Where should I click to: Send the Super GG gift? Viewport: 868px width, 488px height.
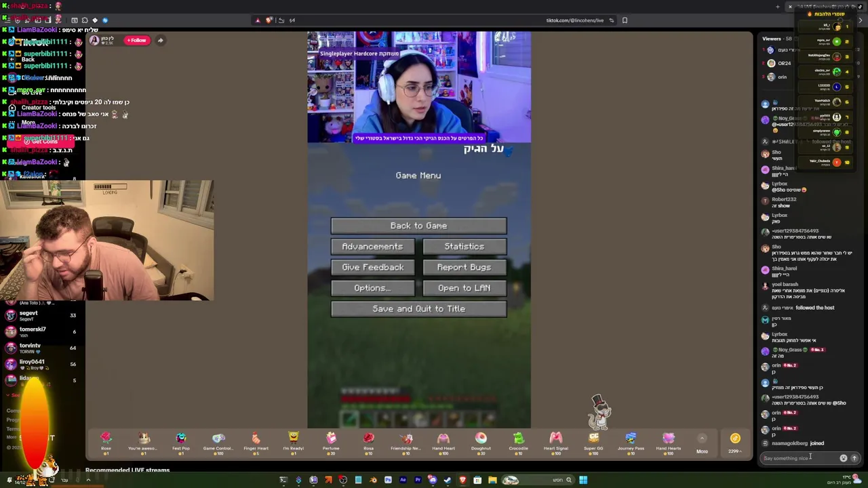[593, 442]
